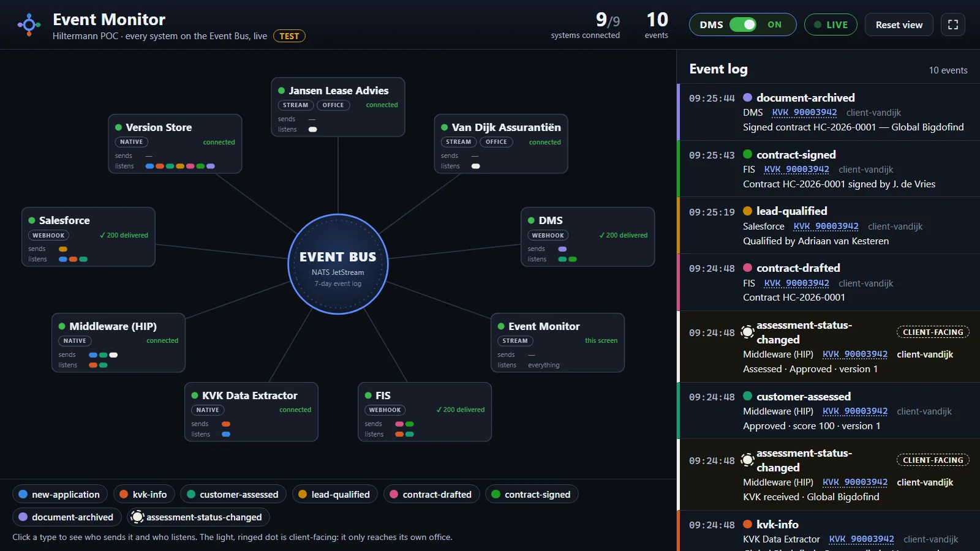Click 'Signed contract HC-2026-0001 — Global Bigdofind' text
This screenshot has height=551, width=980.
[x=853, y=127]
